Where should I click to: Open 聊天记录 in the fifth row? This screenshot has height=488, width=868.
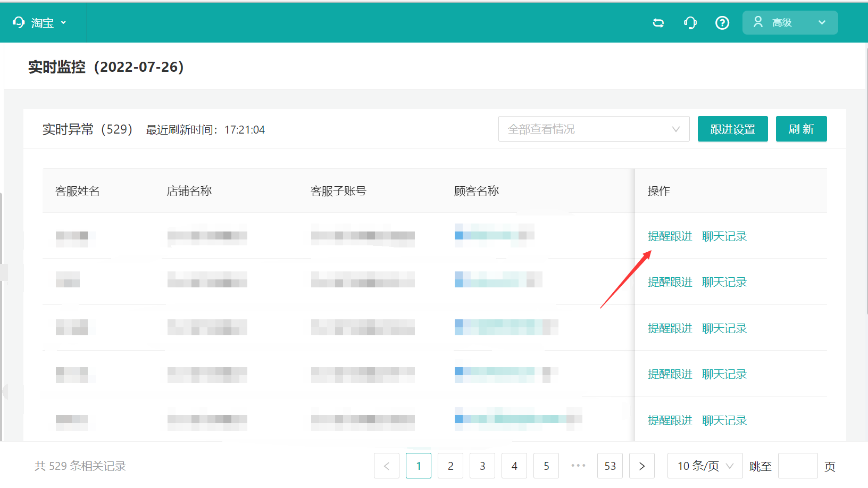click(724, 420)
